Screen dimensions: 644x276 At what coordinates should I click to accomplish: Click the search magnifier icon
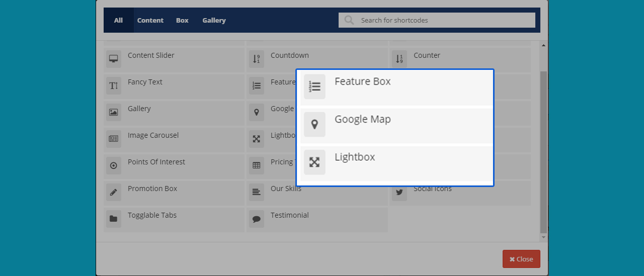pyautogui.click(x=349, y=20)
